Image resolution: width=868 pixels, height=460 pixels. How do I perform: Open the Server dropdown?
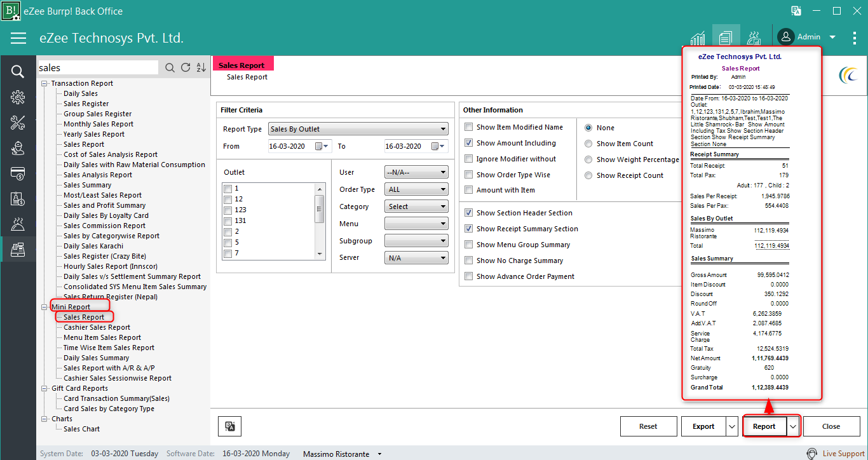coord(417,258)
